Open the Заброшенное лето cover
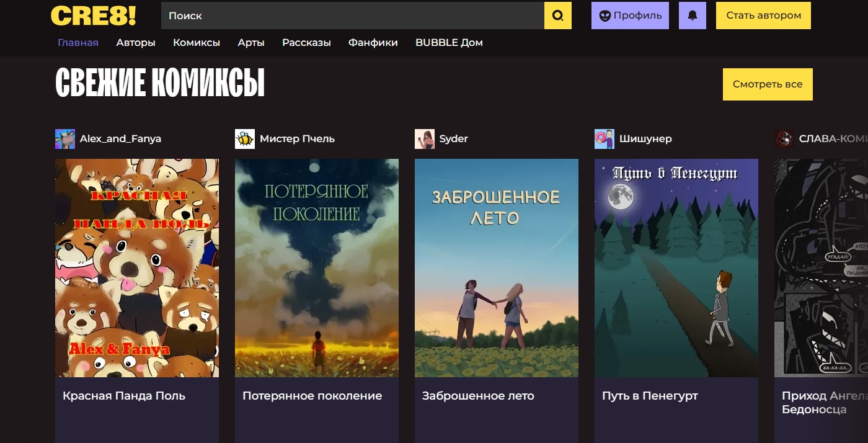This screenshot has height=443, width=868. 497,268
